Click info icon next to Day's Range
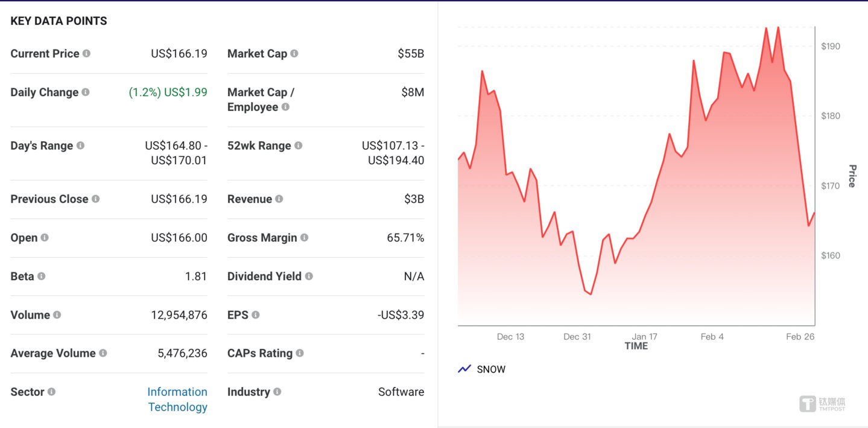 (80, 145)
